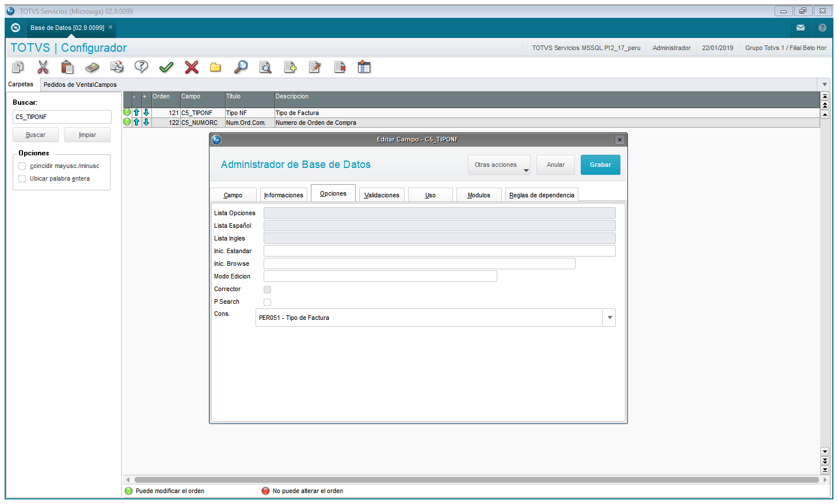The image size is (838, 504).
Task: Select the Opciones tab
Action: [x=333, y=193]
